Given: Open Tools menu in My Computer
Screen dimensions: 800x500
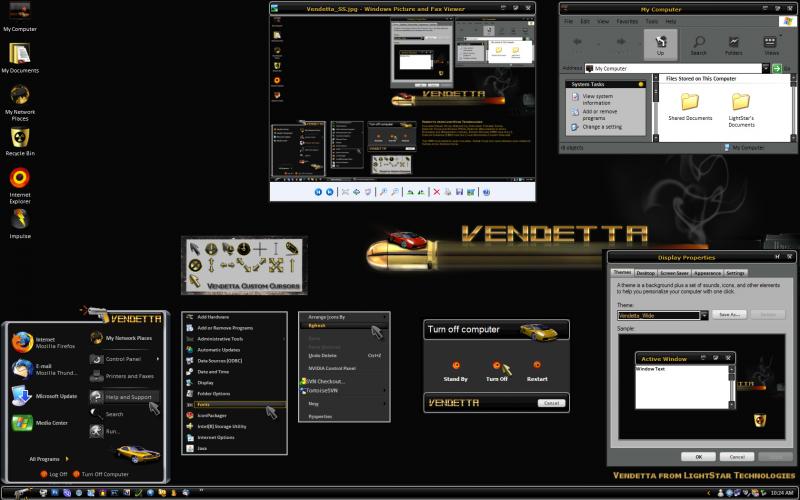Looking at the screenshot, I should pos(652,21).
